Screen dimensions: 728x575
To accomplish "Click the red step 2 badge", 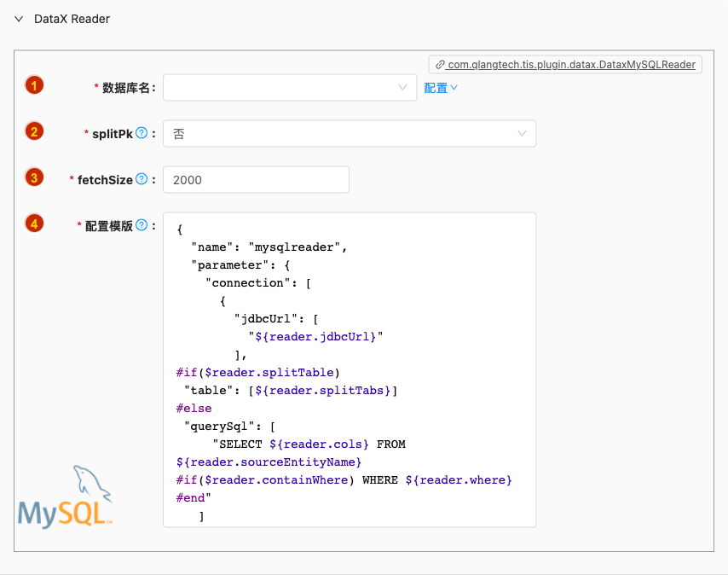I will (x=34, y=131).
